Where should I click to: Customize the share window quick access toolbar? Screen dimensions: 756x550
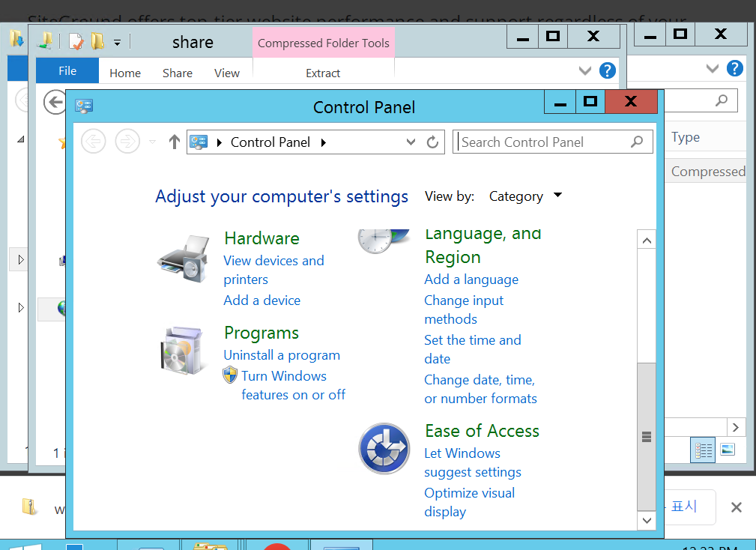(117, 43)
